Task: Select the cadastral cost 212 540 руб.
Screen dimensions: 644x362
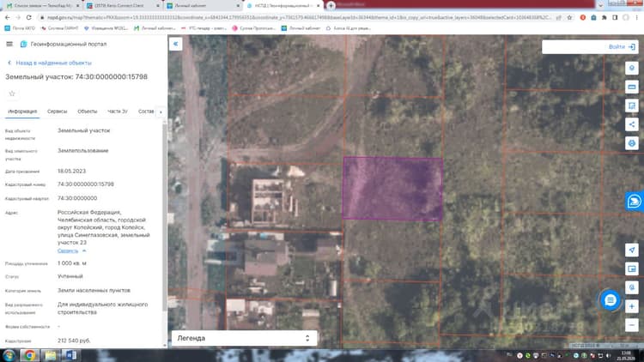Action: 74,341
